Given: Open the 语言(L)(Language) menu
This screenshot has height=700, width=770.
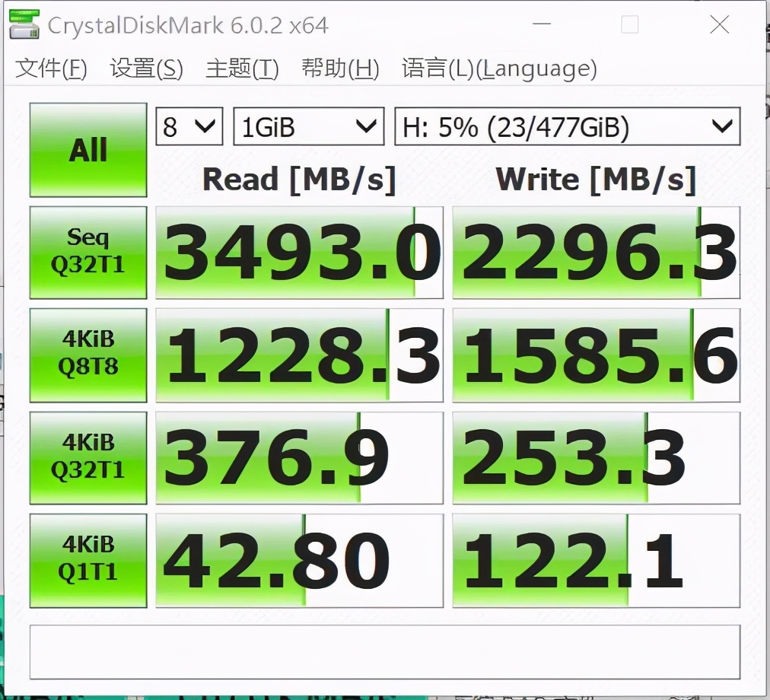Looking at the screenshot, I should [x=499, y=68].
